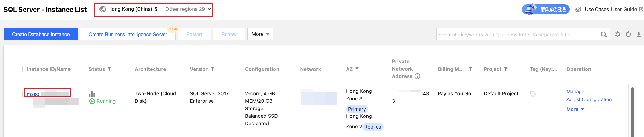
Task: Select all instances checkbox in header
Action: click(19, 69)
